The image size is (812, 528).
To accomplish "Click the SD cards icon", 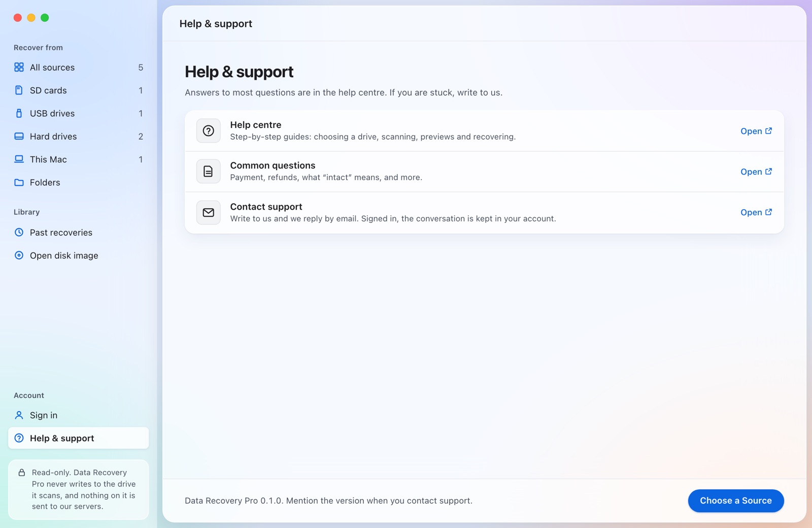I will 19,90.
